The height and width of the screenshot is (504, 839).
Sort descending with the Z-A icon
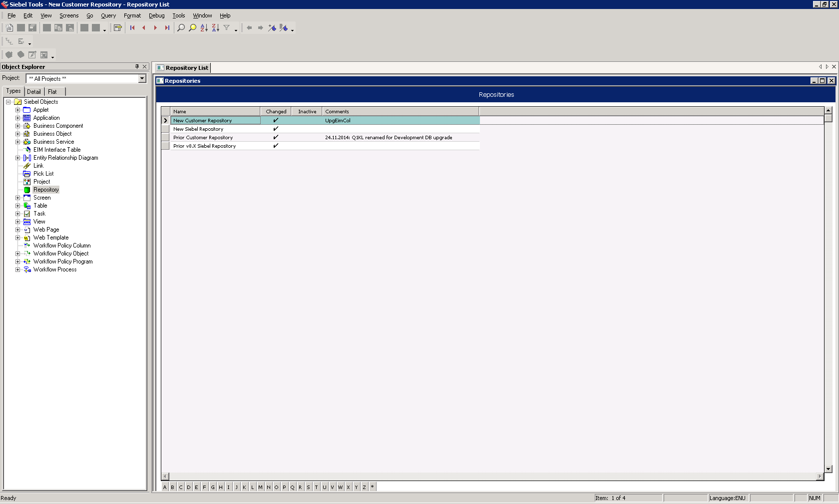[216, 28]
